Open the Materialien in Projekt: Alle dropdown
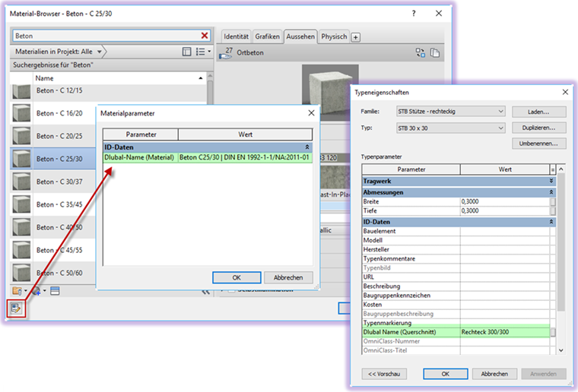Image resolution: width=578 pixels, height=392 pixels. tap(58, 52)
